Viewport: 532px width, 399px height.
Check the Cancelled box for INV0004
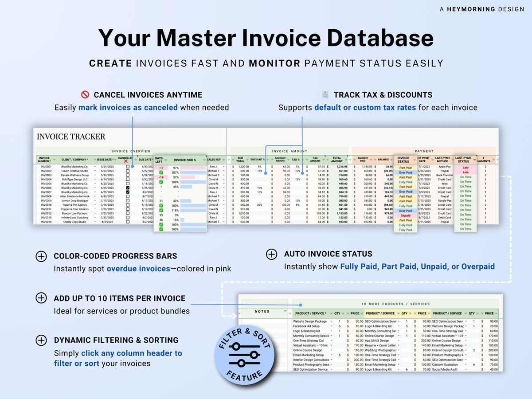(128, 179)
